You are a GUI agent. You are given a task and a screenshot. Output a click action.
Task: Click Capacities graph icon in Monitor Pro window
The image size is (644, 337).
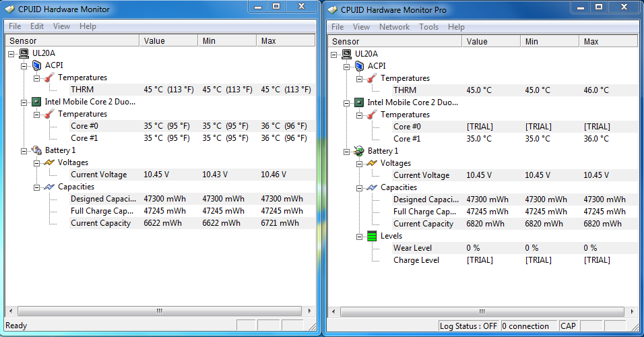tap(372, 187)
